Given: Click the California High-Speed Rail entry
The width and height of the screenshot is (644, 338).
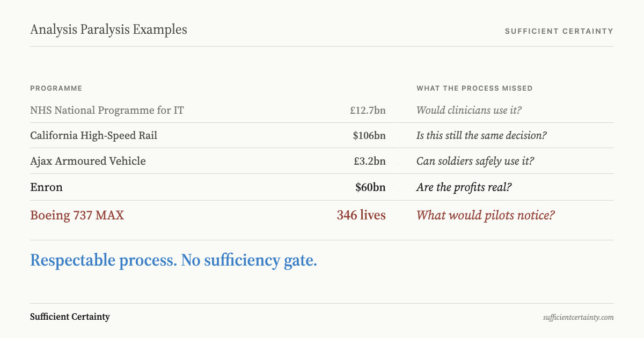Looking at the screenshot, I should (94, 136).
